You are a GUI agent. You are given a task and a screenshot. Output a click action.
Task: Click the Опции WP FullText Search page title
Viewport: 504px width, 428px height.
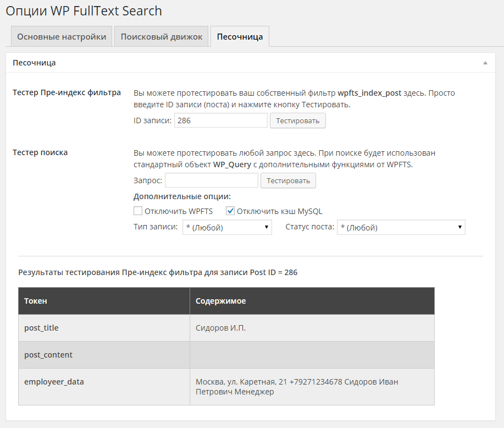click(x=84, y=11)
